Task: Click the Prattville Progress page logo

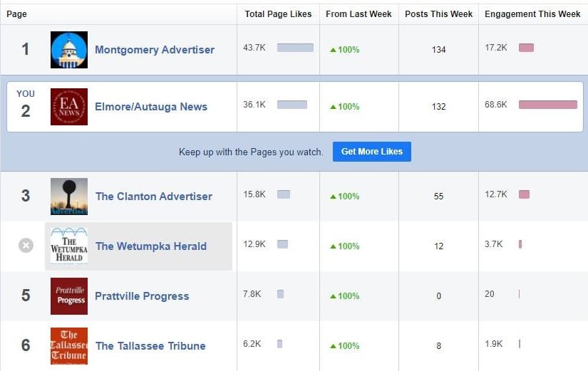Action: coord(69,296)
